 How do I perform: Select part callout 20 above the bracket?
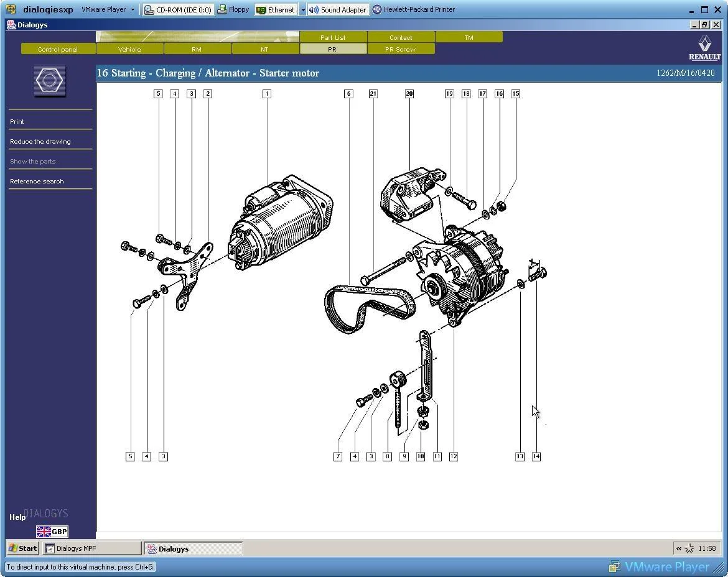409,94
